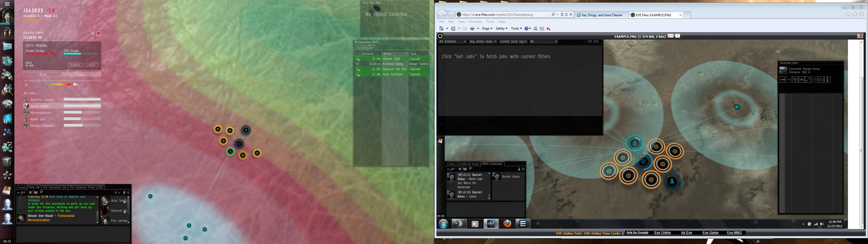
Task: Open the safe-shaped assets icon
Action: (7, 162)
